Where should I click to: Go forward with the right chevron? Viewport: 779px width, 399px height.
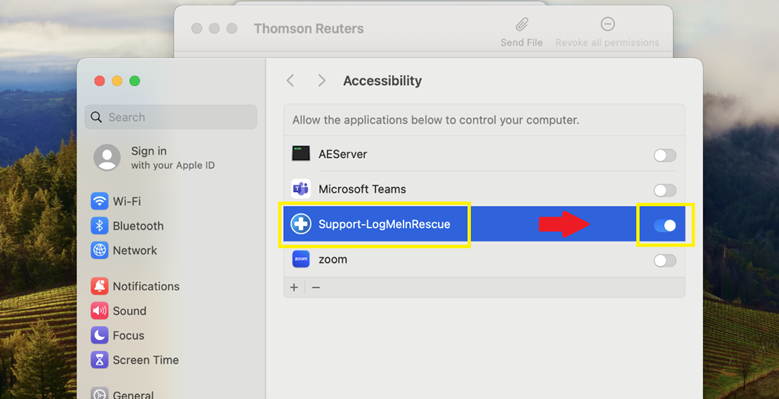[321, 80]
